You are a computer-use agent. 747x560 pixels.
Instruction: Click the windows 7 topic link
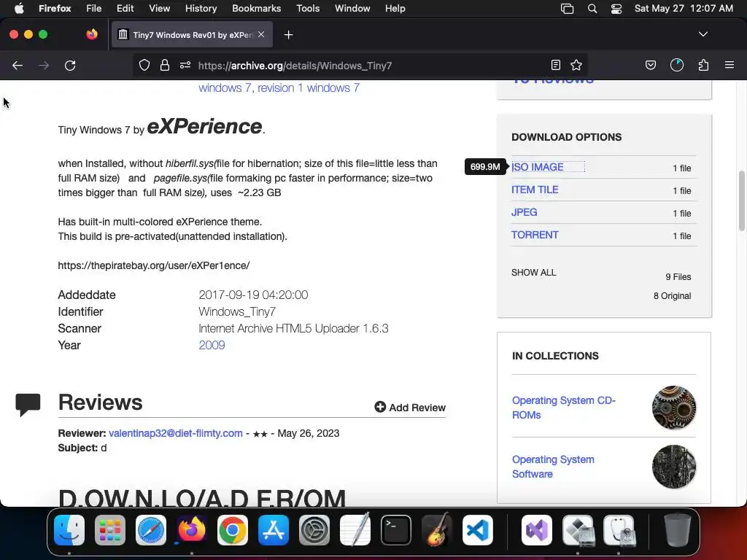(225, 88)
